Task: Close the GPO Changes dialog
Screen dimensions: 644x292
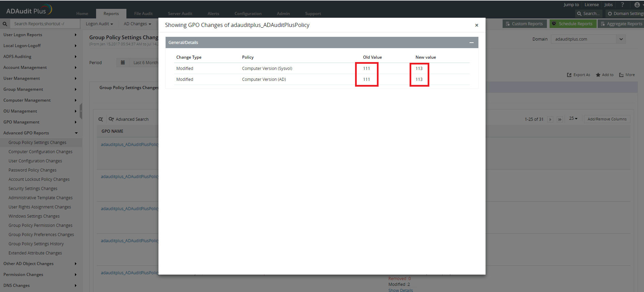Action: click(x=477, y=25)
